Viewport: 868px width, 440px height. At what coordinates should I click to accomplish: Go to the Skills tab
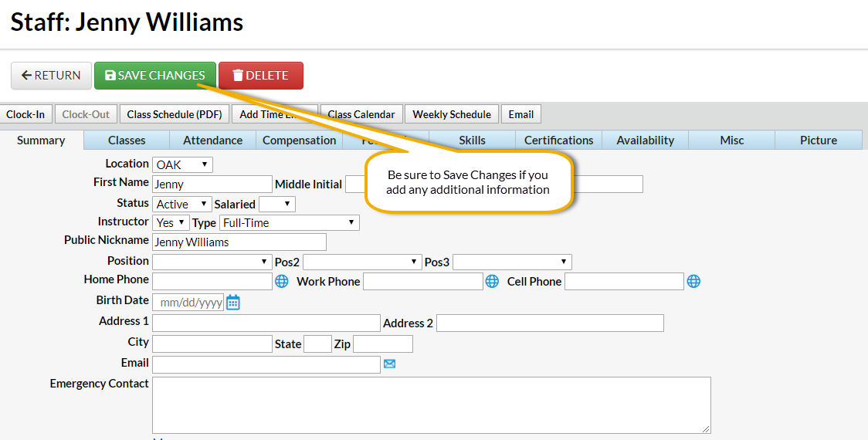[472, 140]
